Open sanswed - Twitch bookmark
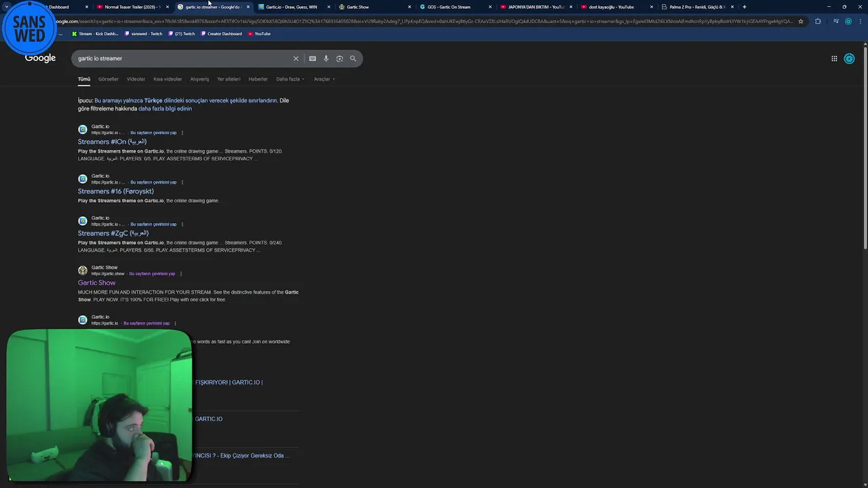 click(144, 34)
